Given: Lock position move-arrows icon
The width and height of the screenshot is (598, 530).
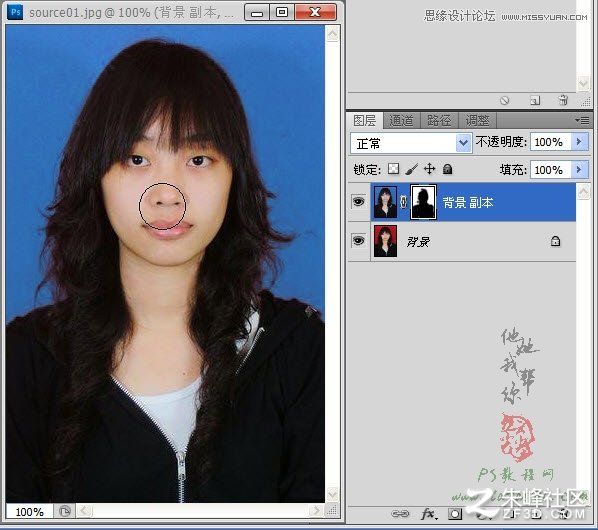Looking at the screenshot, I should (429, 169).
